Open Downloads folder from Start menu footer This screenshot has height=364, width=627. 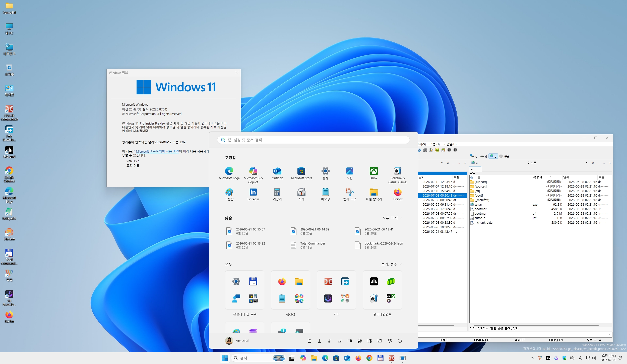click(x=319, y=341)
